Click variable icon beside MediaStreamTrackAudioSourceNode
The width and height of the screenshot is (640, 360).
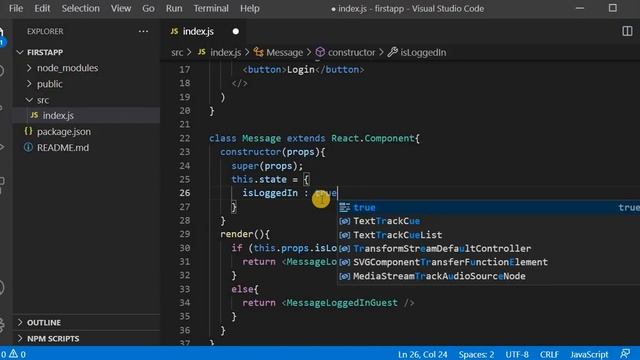344,276
